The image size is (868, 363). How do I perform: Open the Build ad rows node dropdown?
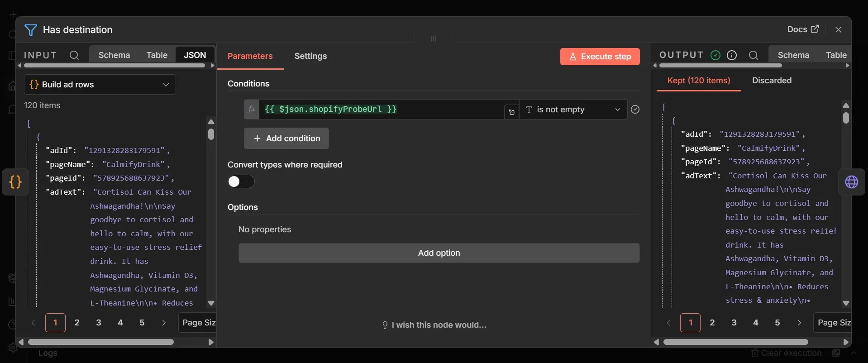tap(100, 85)
